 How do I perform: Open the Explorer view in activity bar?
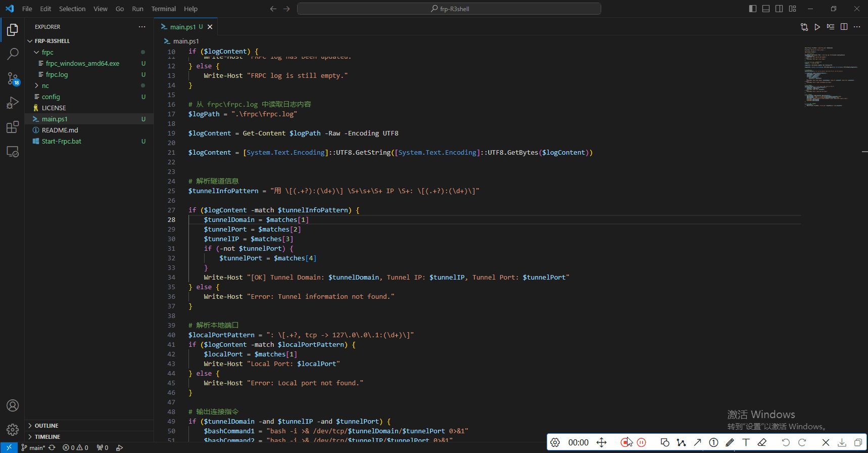[13, 30]
